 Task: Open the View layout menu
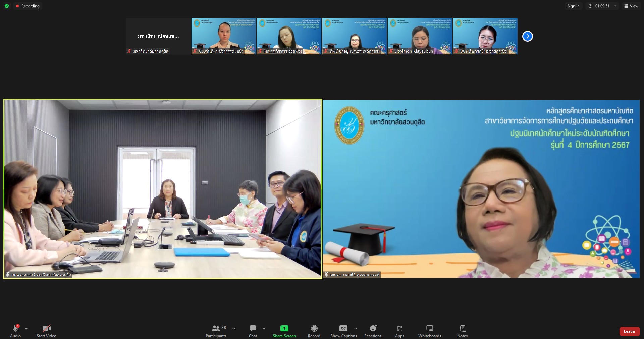pos(631,6)
